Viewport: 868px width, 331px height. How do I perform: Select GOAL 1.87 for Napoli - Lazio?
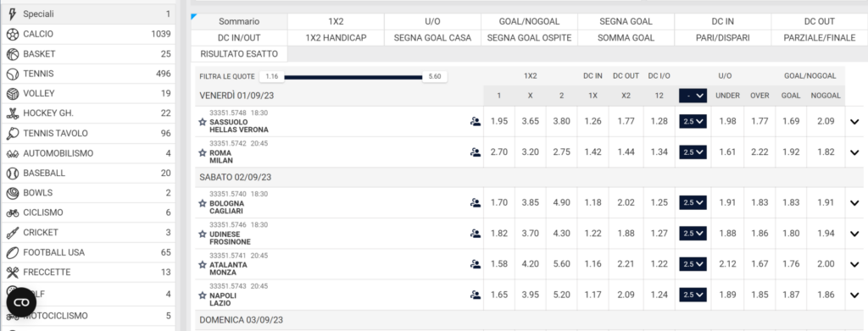(x=791, y=295)
